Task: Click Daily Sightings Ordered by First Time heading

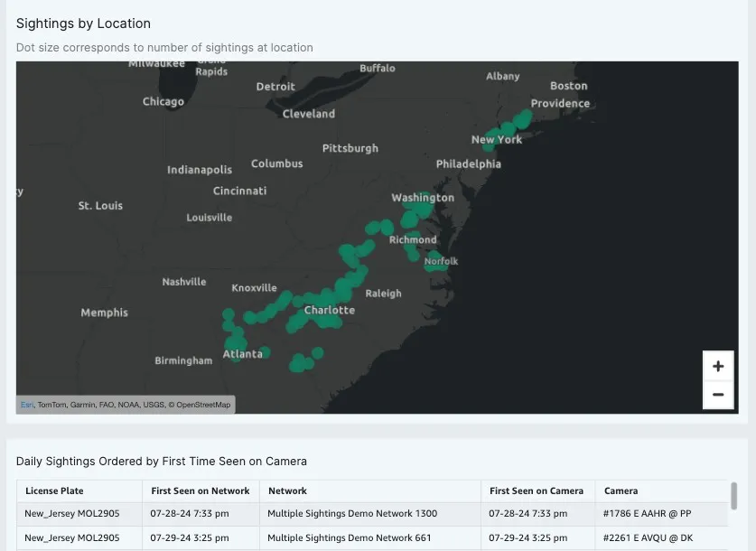Action: coord(161,462)
